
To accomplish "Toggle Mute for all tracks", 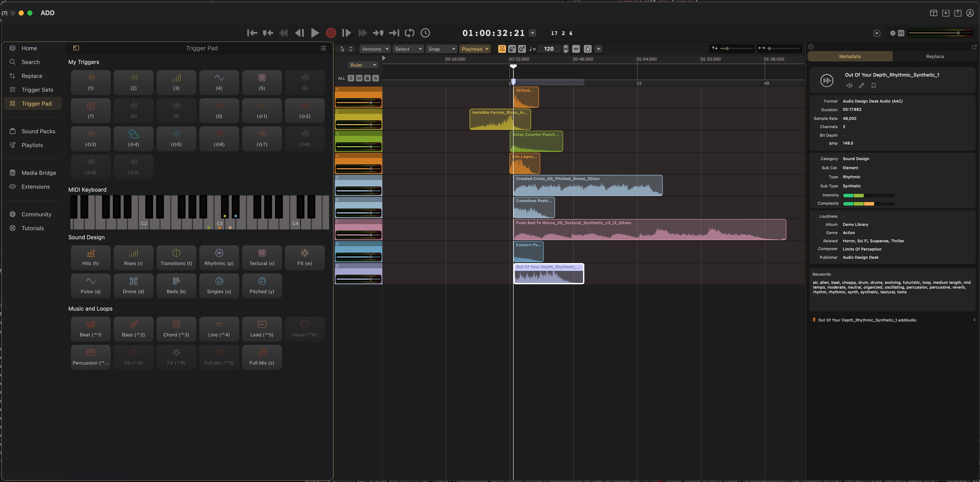I will pos(359,78).
